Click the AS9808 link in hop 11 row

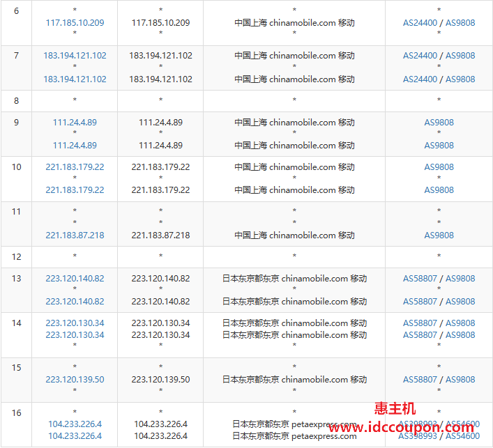[x=439, y=235]
